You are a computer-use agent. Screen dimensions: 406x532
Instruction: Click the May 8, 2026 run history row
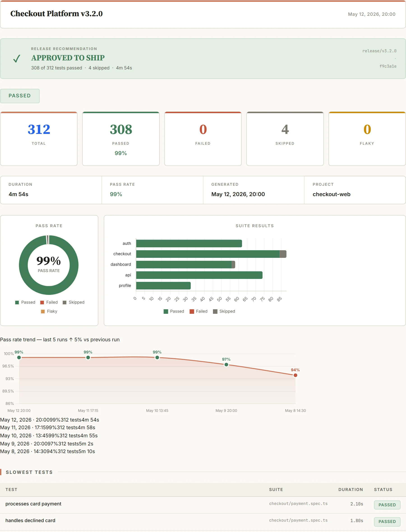click(47, 451)
